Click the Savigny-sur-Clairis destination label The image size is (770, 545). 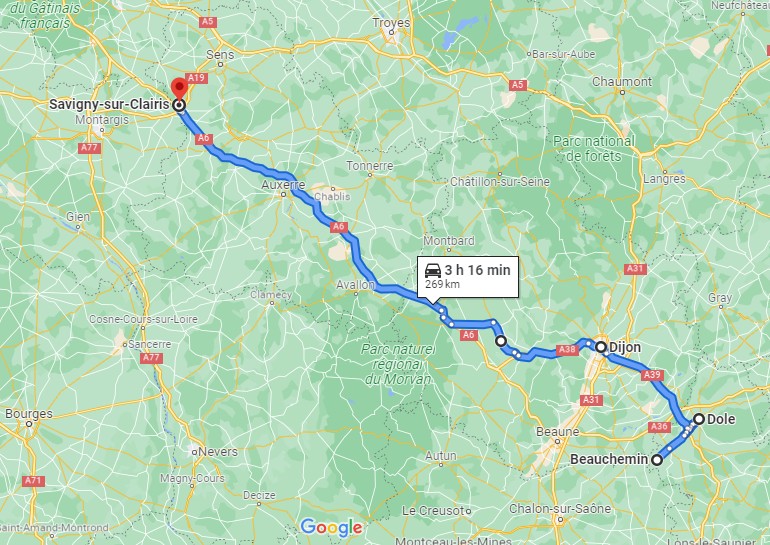(x=109, y=105)
